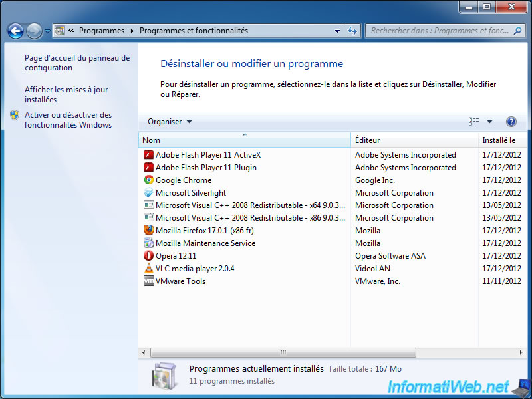Click the Adobe Flash Player 11 ActiveX icon

[x=148, y=155]
